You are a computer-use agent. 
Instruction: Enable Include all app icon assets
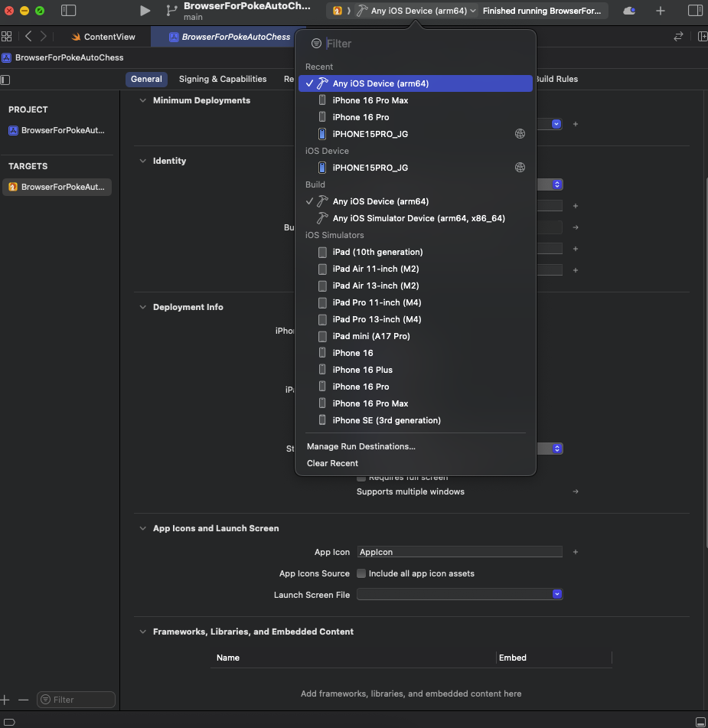(361, 573)
